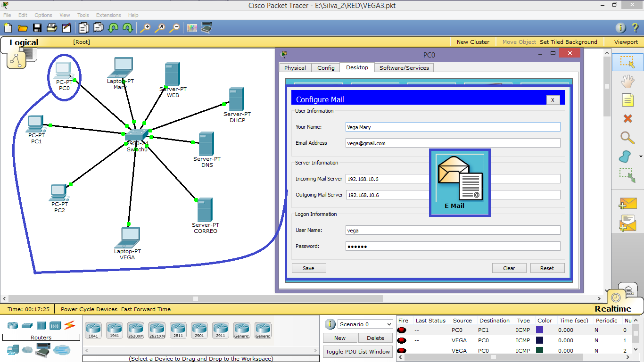Click the Copy toolbar icon
This screenshot has height=363, width=644.
pos(83,28)
